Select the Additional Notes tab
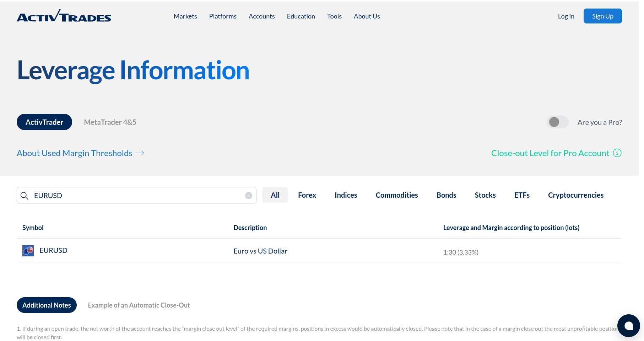The image size is (644, 341). [47, 305]
